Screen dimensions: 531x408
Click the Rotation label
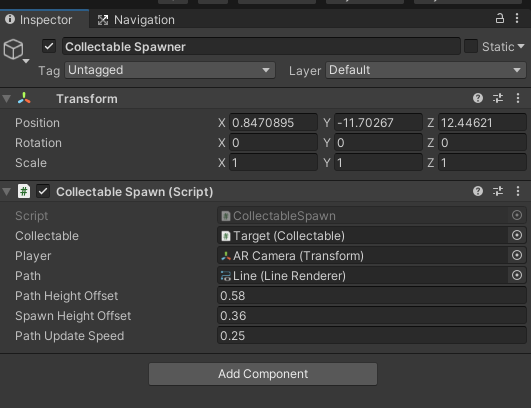pos(38,143)
